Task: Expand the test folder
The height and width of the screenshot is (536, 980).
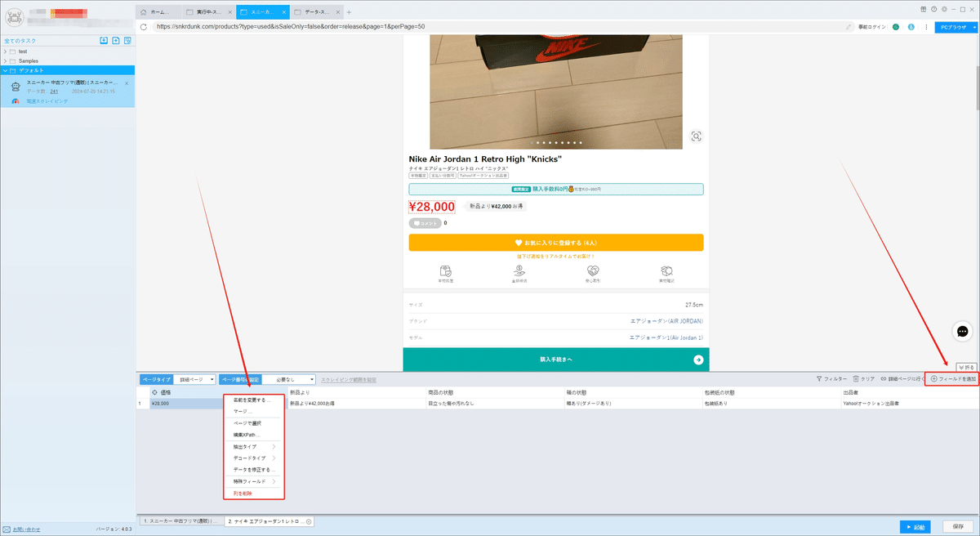Action: coord(5,51)
